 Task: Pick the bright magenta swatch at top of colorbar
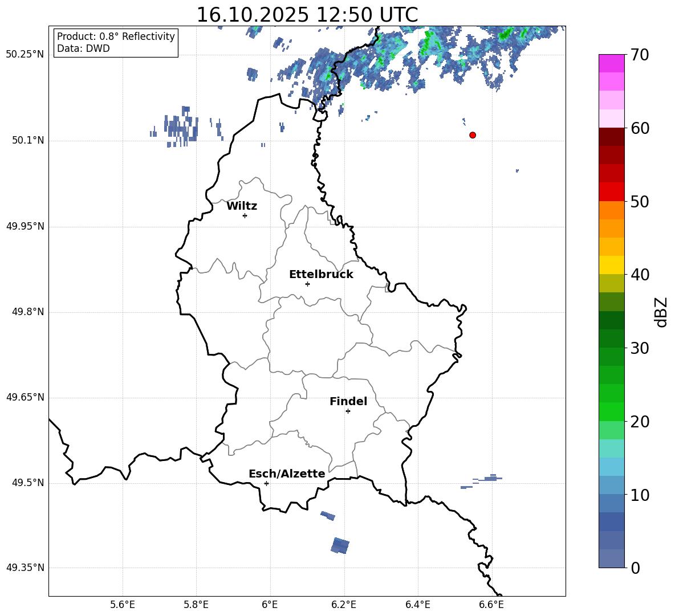click(612, 63)
